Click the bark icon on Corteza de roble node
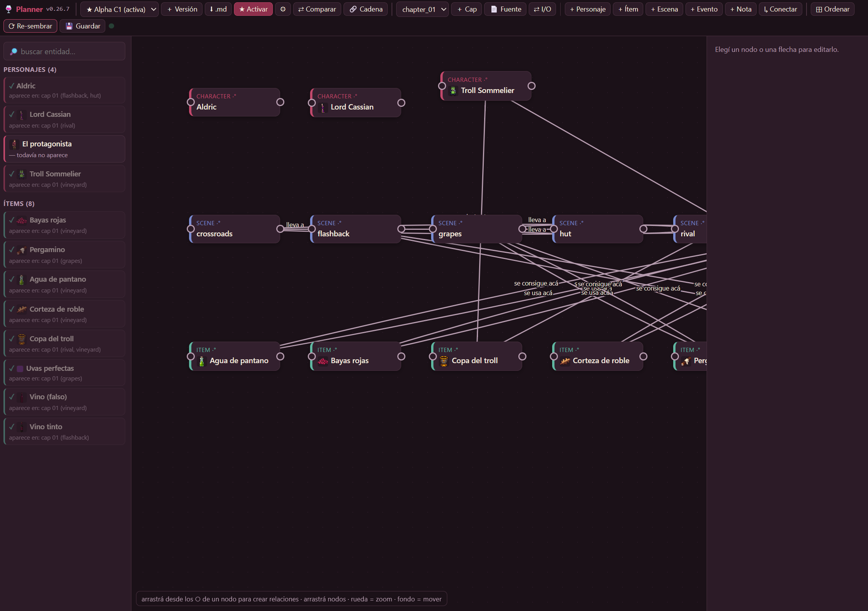 (x=565, y=361)
